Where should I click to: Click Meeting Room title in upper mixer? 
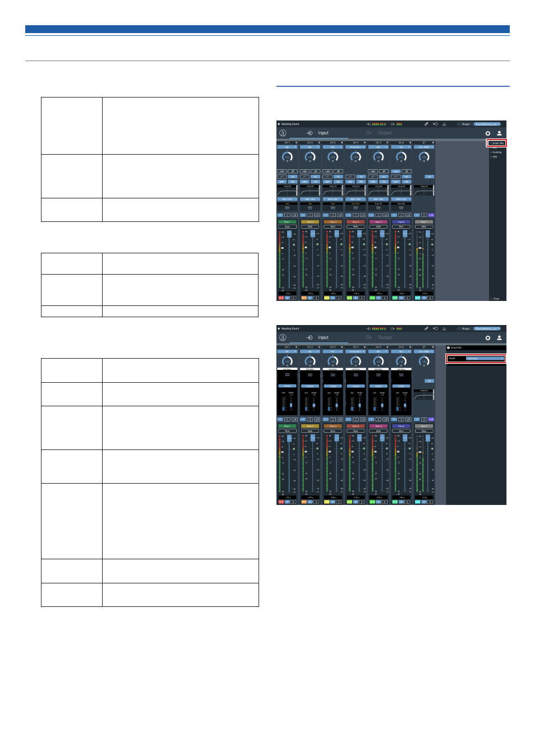click(290, 124)
